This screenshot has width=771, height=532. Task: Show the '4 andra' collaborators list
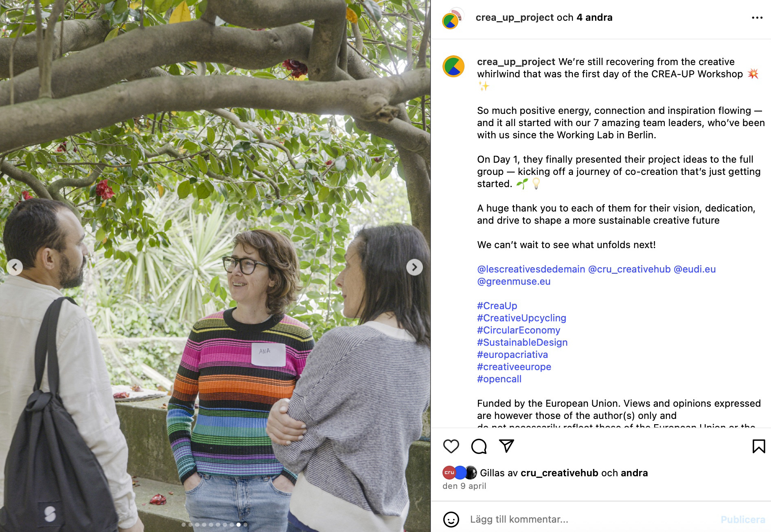tap(594, 17)
